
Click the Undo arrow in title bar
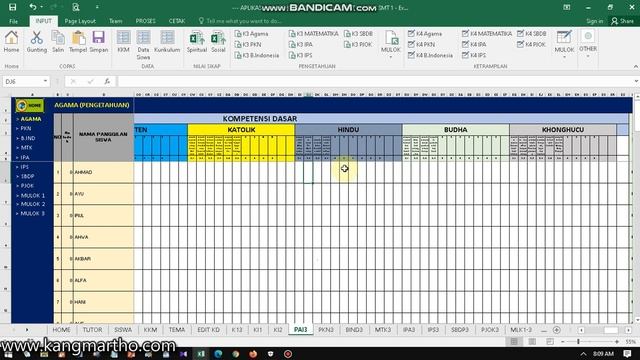33,7
